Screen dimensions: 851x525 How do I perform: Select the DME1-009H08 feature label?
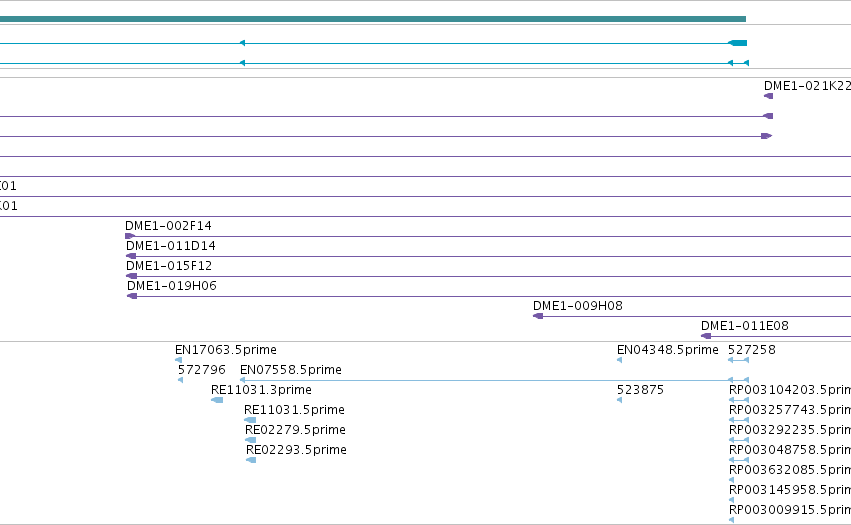coord(577,306)
